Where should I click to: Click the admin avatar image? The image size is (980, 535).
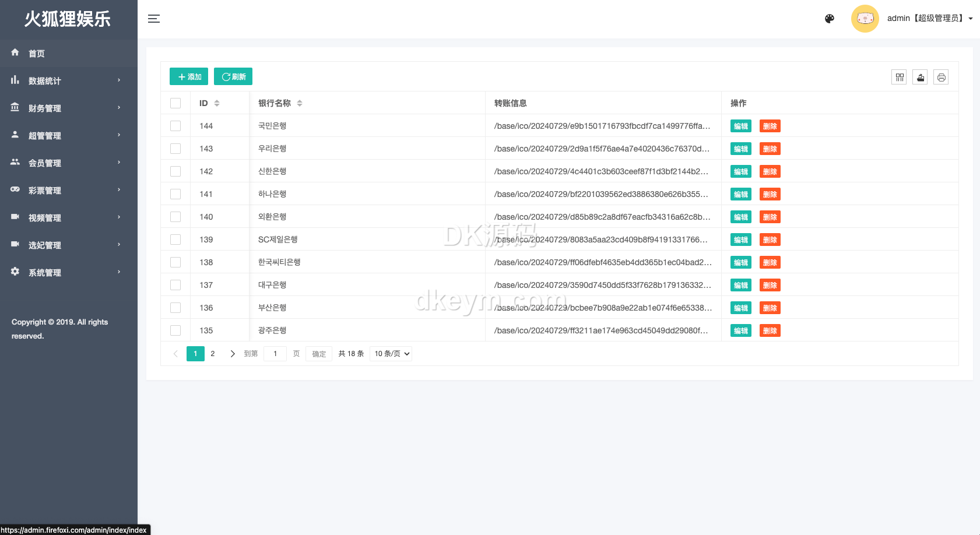pyautogui.click(x=865, y=19)
